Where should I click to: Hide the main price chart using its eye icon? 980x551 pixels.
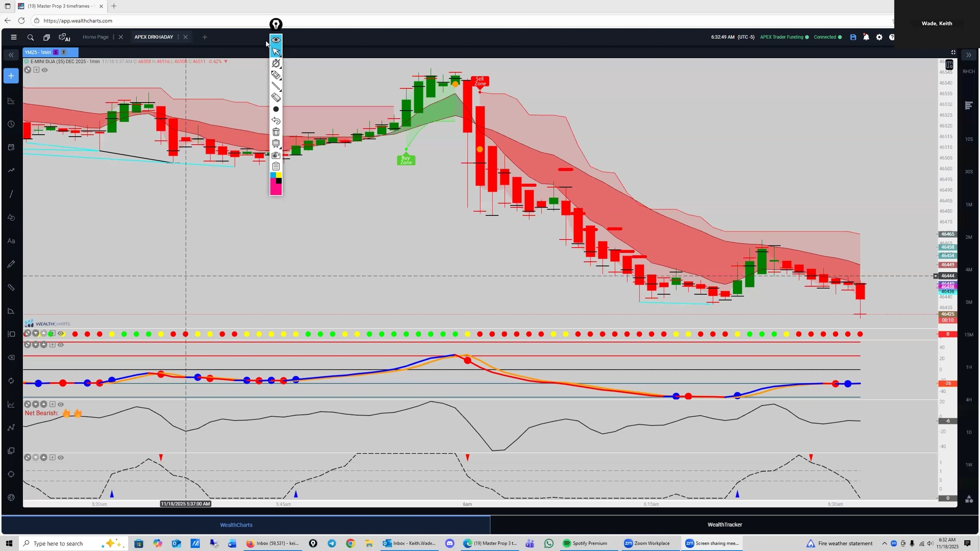coord(45,70)
